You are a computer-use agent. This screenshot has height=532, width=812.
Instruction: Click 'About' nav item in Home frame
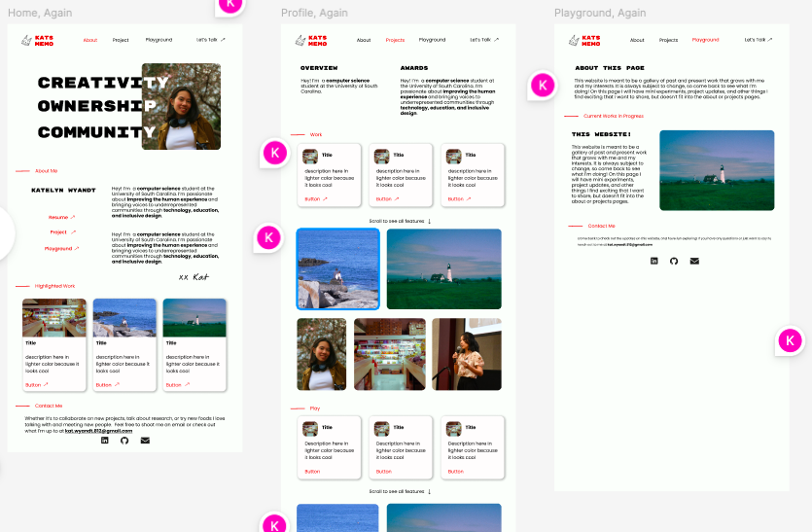[x=89, y=40]
